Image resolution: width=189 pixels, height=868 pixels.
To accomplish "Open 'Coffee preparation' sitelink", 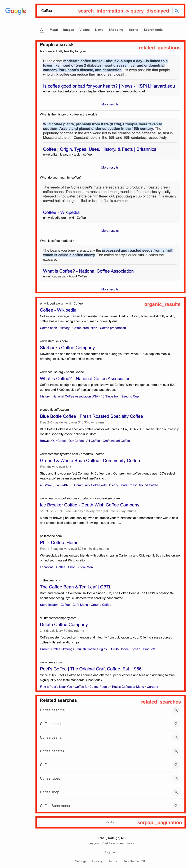I will (x=113, y=328).
